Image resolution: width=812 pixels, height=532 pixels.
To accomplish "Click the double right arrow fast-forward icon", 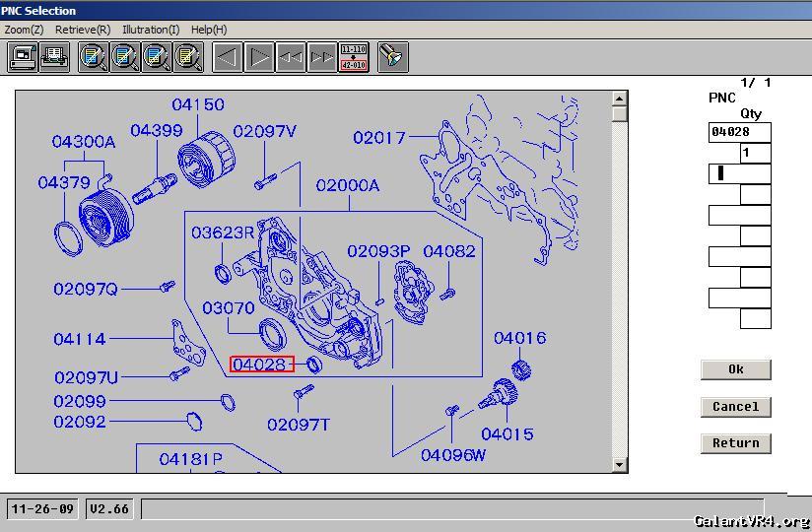I will [322, 57].
